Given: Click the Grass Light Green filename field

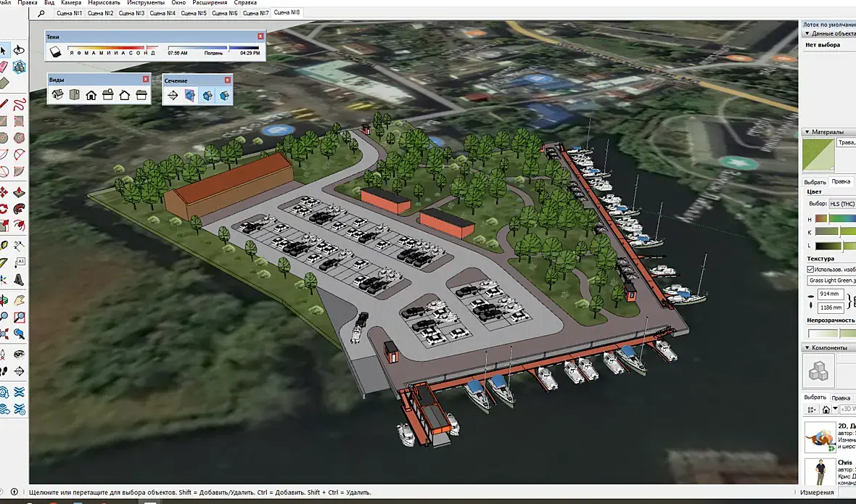Looking at the screenshot, I should [831, 281].
